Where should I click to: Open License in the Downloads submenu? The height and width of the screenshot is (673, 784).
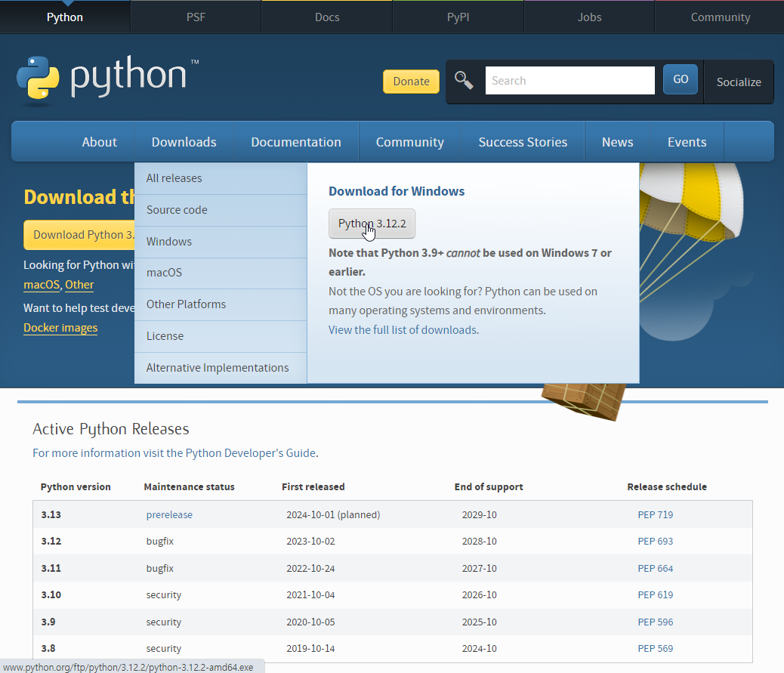pos(221,336)
